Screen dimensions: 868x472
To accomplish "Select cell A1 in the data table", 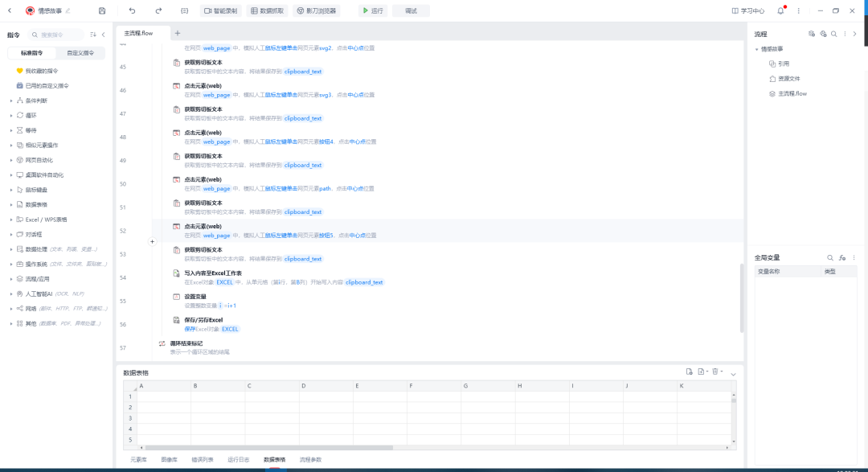I will coord(164,396).
